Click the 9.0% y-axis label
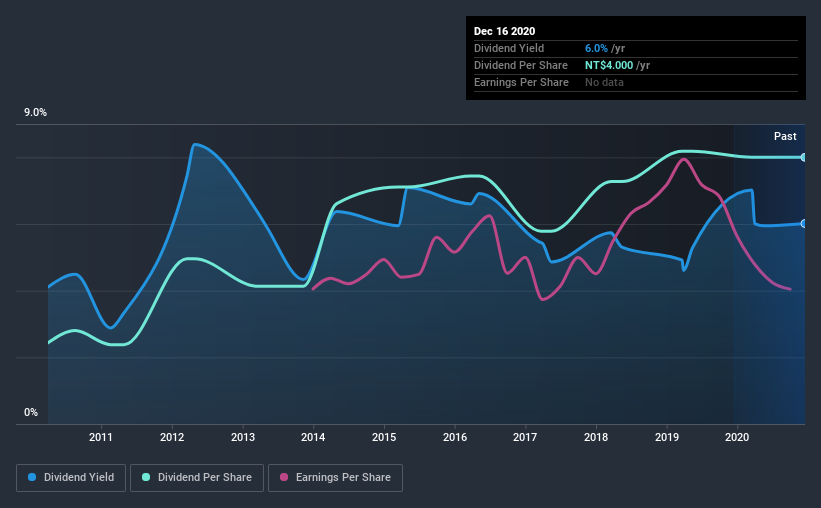 [x=35, y=113]
